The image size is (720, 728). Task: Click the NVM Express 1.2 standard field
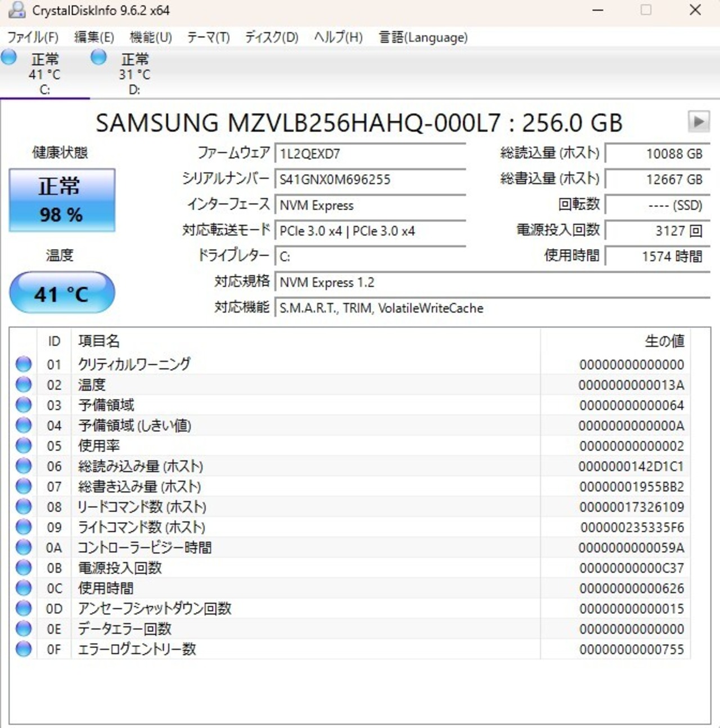pyautogui.click(x=492, y=282)
